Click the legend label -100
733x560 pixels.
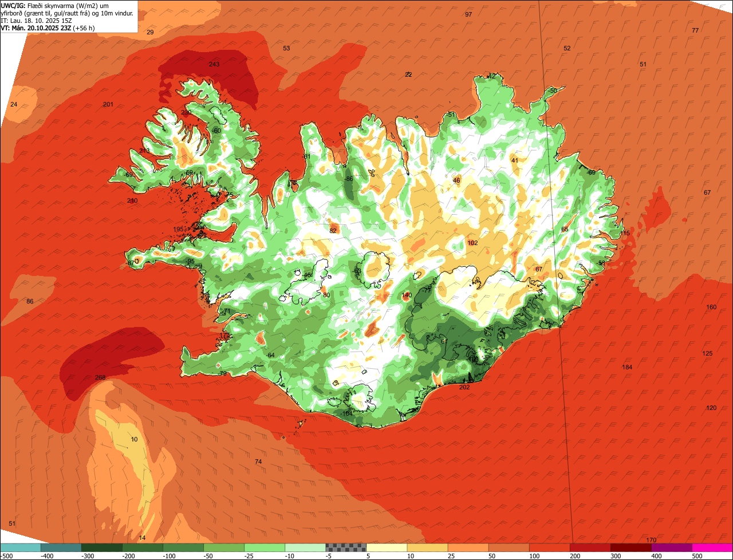pos(170,556)
